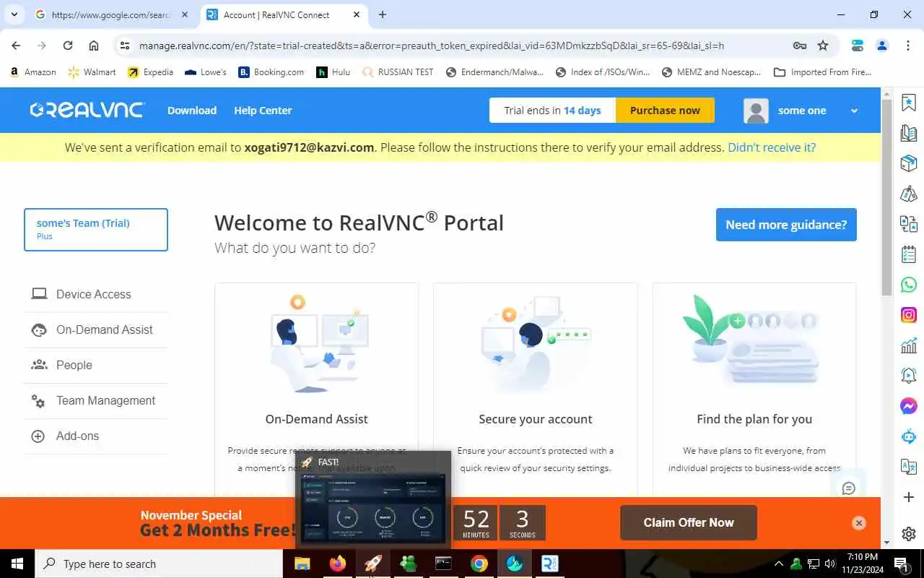The width and height of the screenshot is (924, 578).
Task: Open sidebar settings gear
Action: [909, 534]
